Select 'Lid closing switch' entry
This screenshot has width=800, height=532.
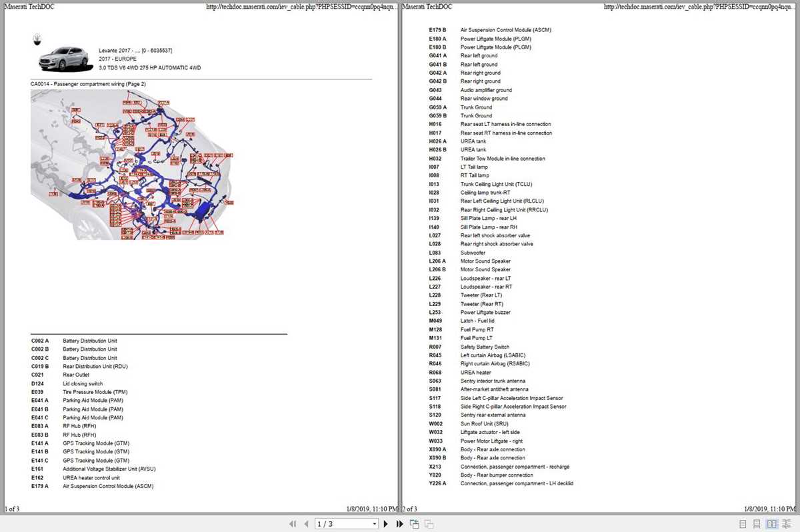click(x=83, y=384)
